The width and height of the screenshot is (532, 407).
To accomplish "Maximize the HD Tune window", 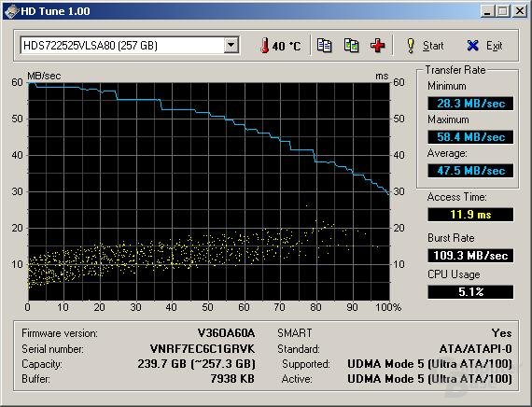I will tap(503, 11).
